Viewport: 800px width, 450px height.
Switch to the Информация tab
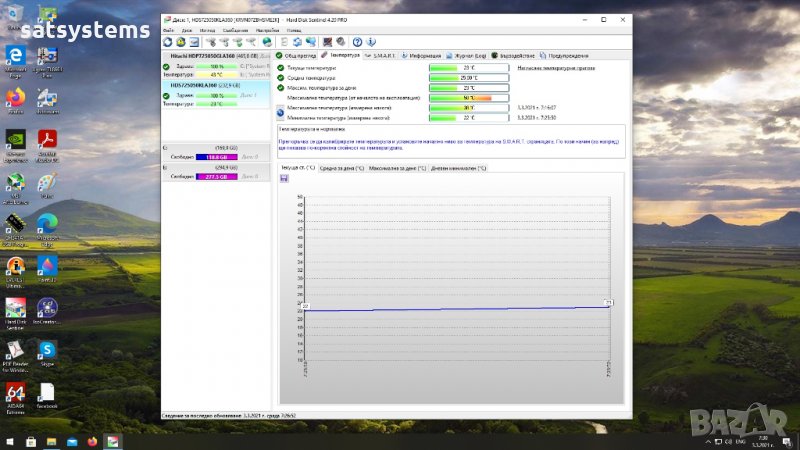click(425, 55)
